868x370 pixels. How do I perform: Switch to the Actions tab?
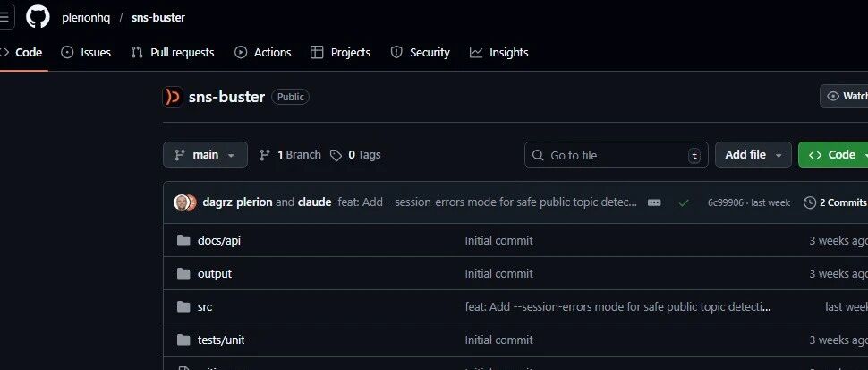click(x=263, y=53)
